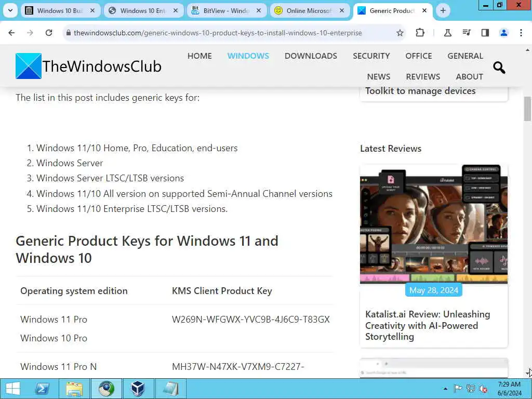
Task: Open the profile avatar menu
Action: (x=504, y=33)
